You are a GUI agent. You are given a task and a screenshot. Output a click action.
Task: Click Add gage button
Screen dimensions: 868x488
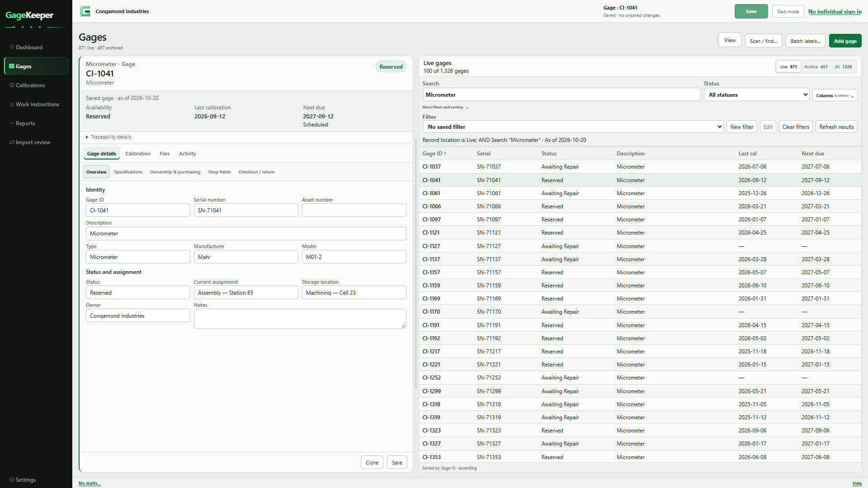845,41
